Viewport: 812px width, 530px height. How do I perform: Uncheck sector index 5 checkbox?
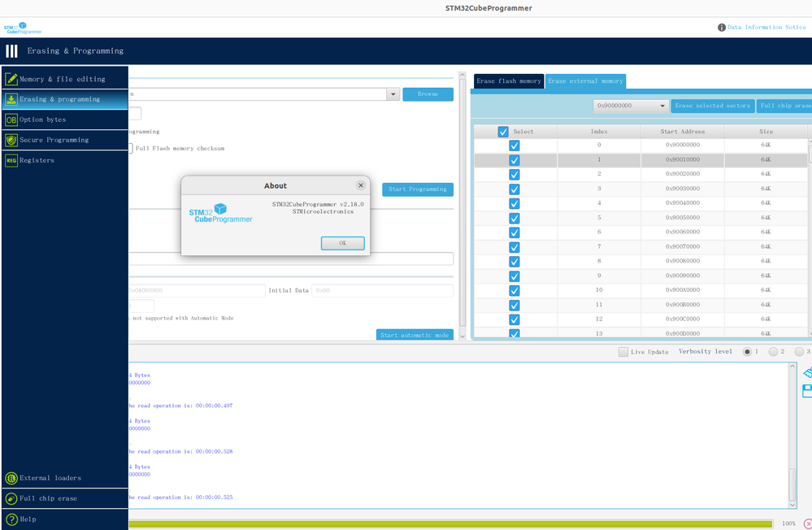tap(515, 218)
